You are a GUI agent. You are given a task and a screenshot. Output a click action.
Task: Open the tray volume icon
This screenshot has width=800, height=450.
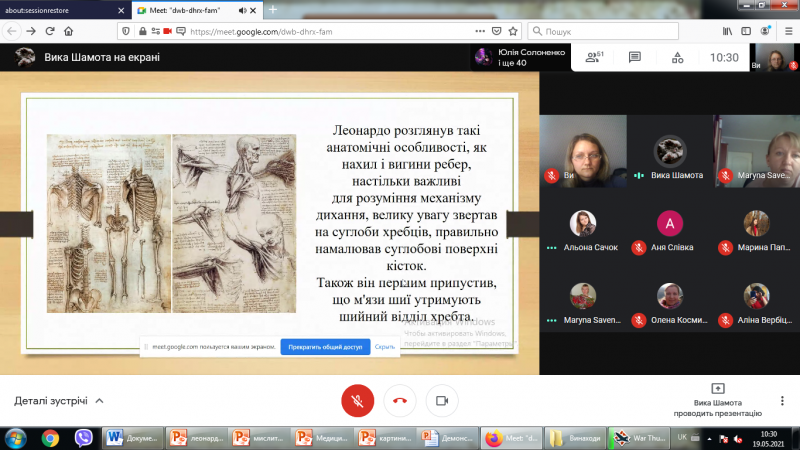738,438
